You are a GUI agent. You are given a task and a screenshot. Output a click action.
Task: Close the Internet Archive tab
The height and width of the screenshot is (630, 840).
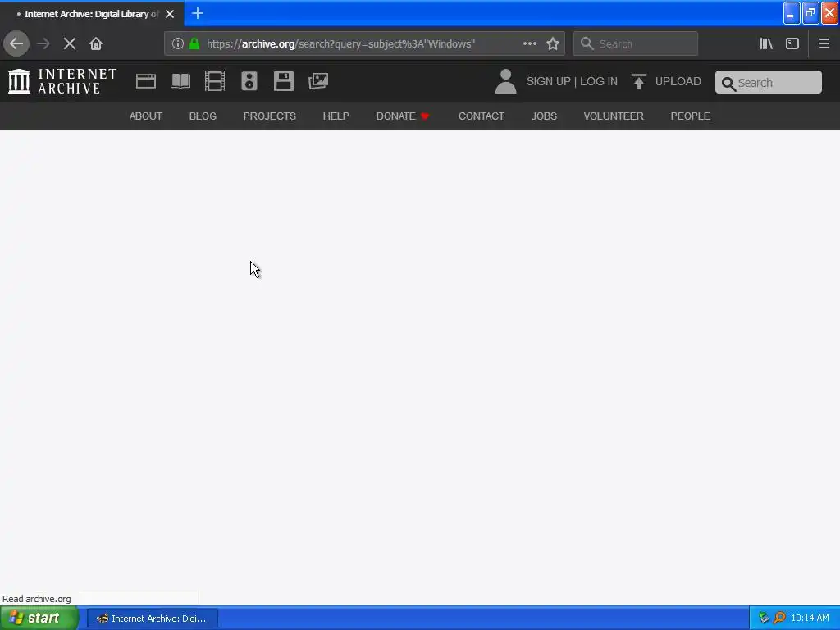[170, 14]
